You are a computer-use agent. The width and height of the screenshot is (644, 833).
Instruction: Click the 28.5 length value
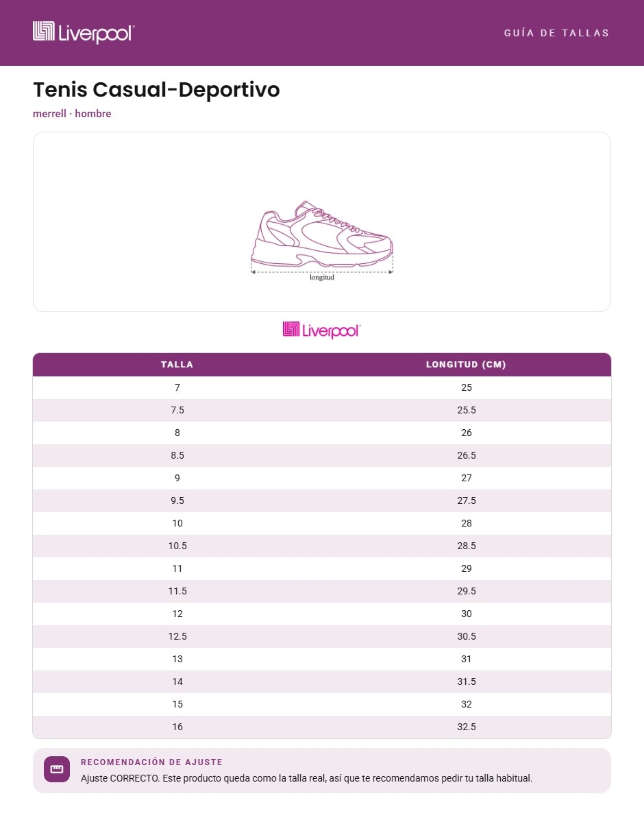pyautogui.click(x=467, y=546)
